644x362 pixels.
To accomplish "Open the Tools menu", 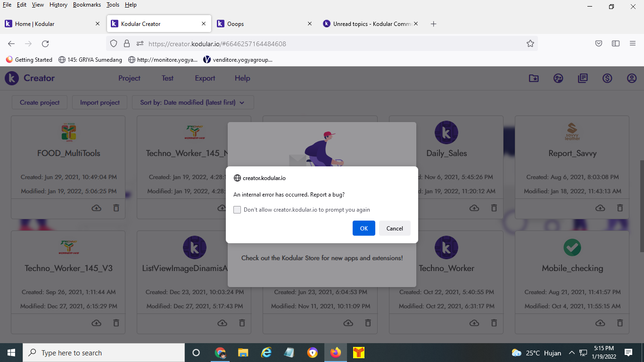I will [113, 5].
